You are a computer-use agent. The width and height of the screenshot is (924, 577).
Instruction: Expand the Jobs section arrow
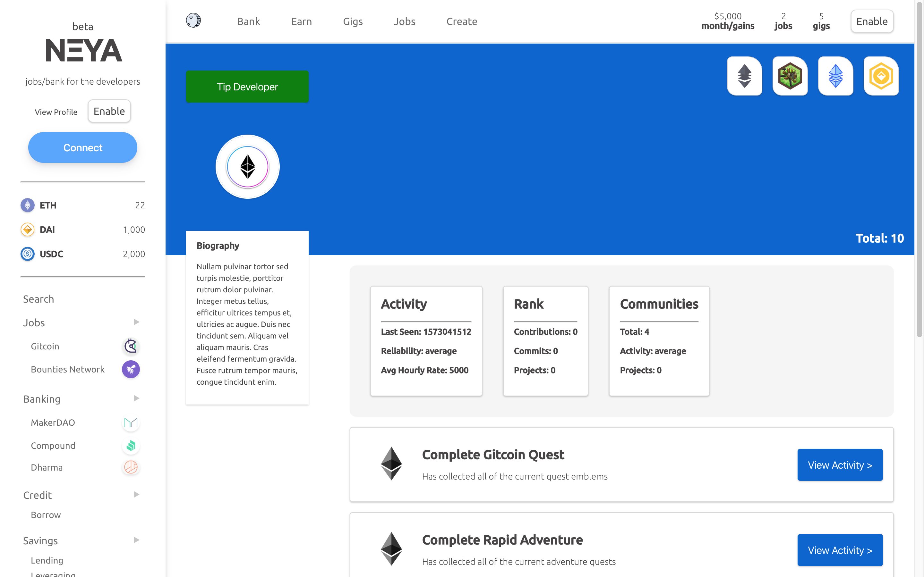click(x=136, y=322)
